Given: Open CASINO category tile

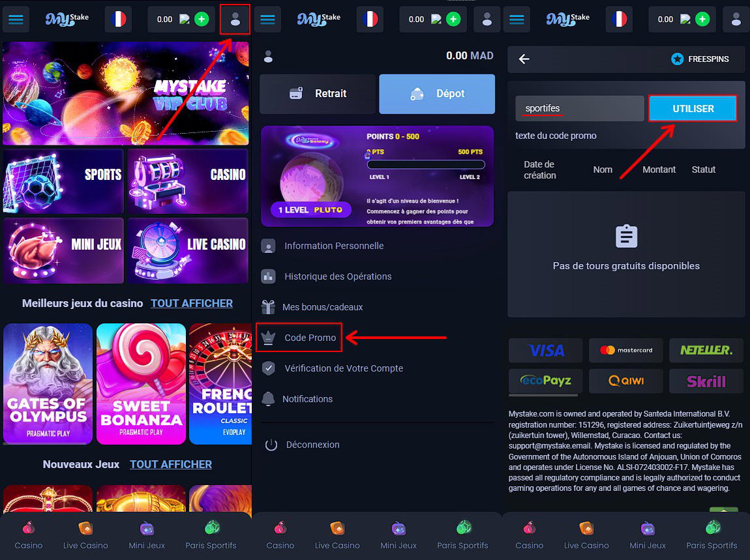Looking at the screenshot, I should tap(188, 181).
